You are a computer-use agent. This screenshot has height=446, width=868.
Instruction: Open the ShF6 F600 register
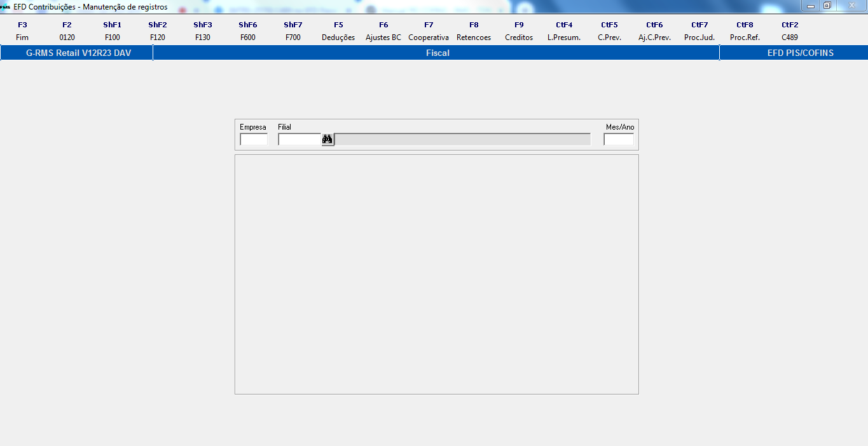tap(247, 31)
